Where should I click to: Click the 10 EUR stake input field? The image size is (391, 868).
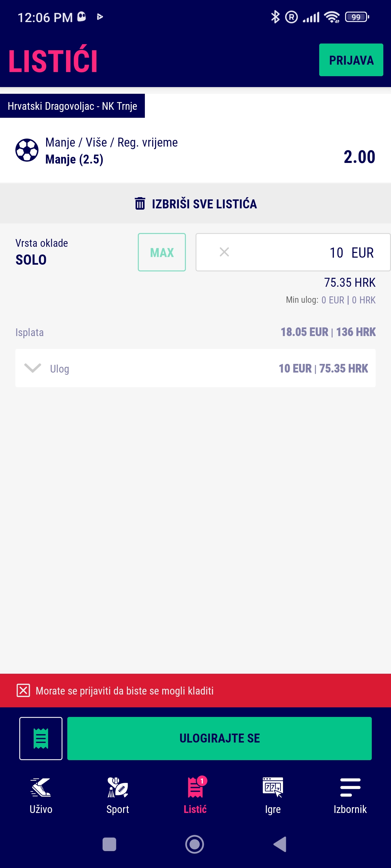pyautogui.click(x=304, y=253)
